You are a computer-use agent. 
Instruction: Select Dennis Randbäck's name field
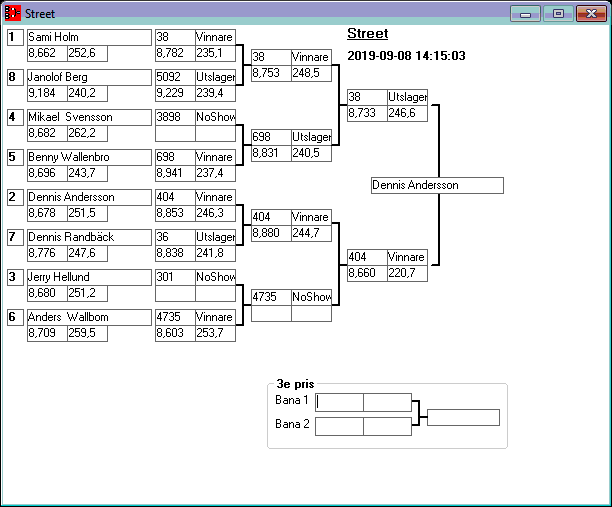click(87, 237)
